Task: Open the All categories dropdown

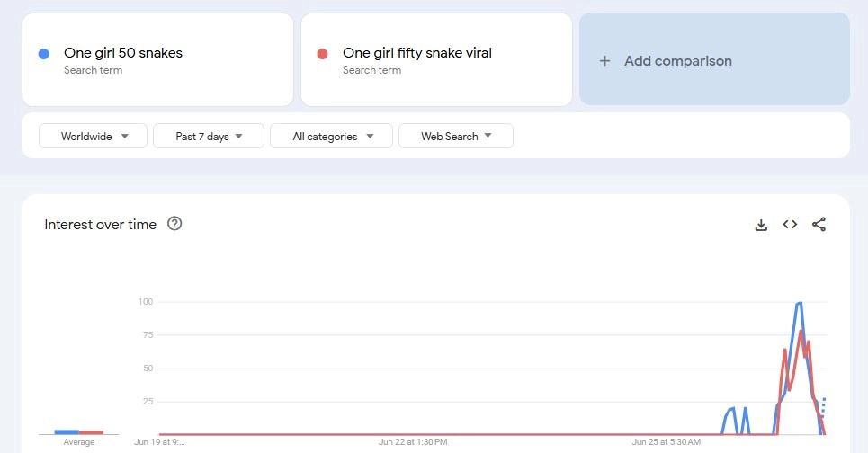Action: coord(331,137)
